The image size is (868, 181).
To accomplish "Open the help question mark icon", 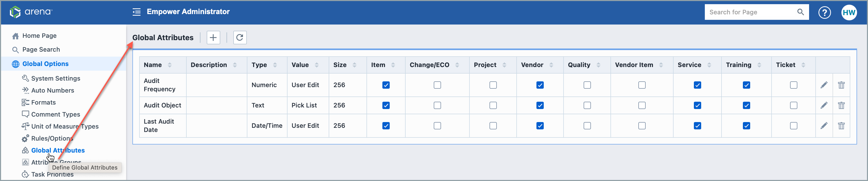I will [824, 13].
